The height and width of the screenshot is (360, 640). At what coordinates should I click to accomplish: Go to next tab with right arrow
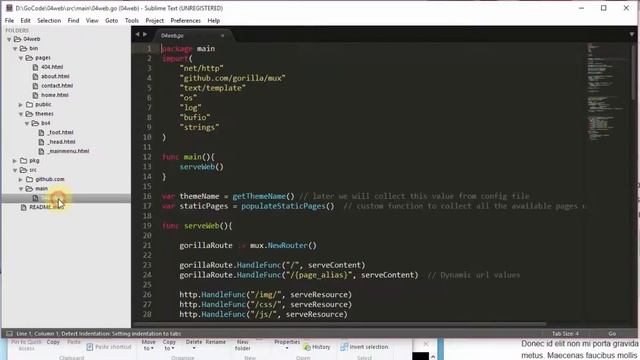[x=145, y=35]
